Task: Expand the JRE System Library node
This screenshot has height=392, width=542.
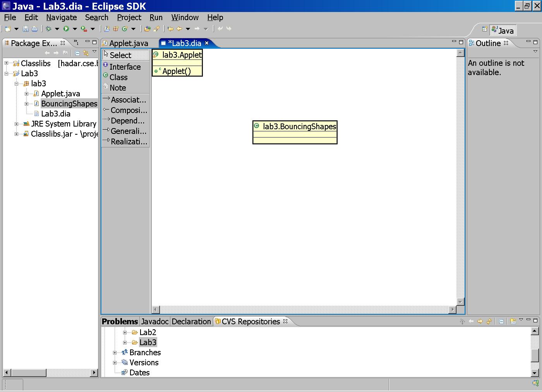Action: click(x=16, y=124)
